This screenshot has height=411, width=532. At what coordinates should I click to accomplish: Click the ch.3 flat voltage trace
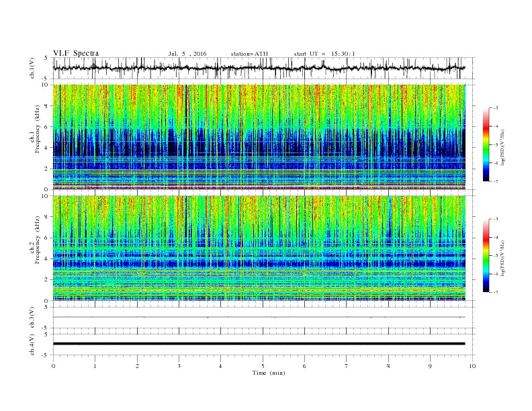259,317
